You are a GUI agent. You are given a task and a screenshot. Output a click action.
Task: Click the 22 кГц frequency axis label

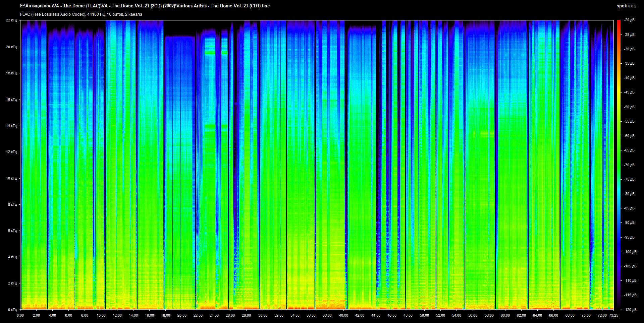coord(11,20)
